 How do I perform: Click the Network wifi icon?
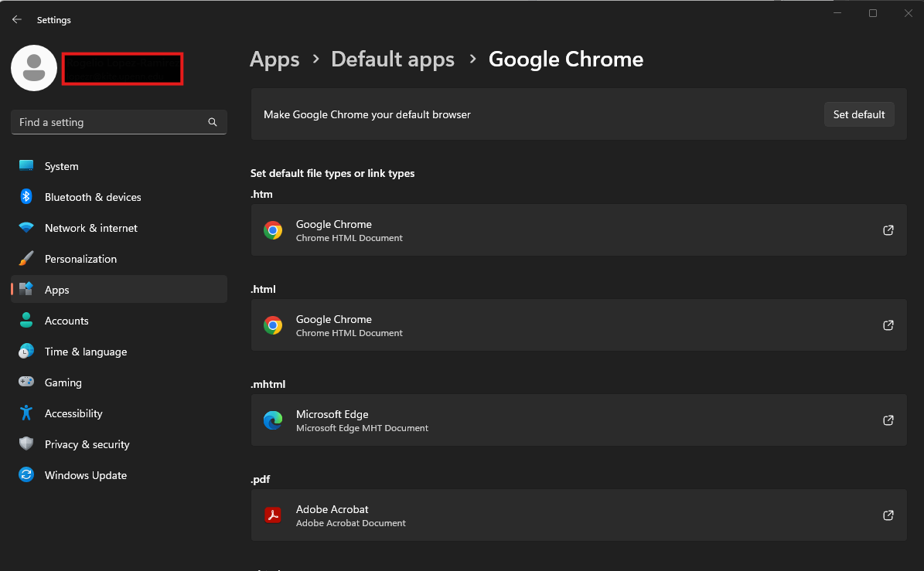click(26, 227)
